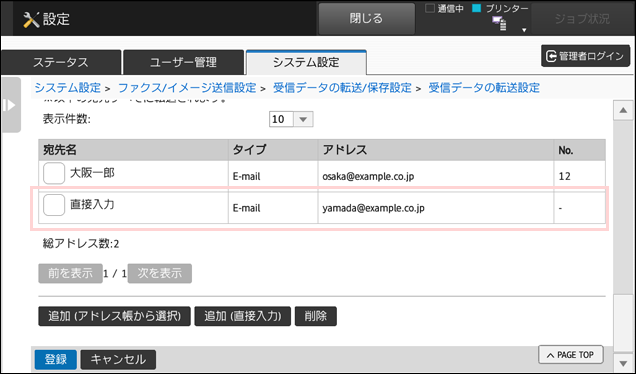Click the blue プリンター indicator square
The height and width of the screenshot is (374, 636).
(x=477, y=8)
